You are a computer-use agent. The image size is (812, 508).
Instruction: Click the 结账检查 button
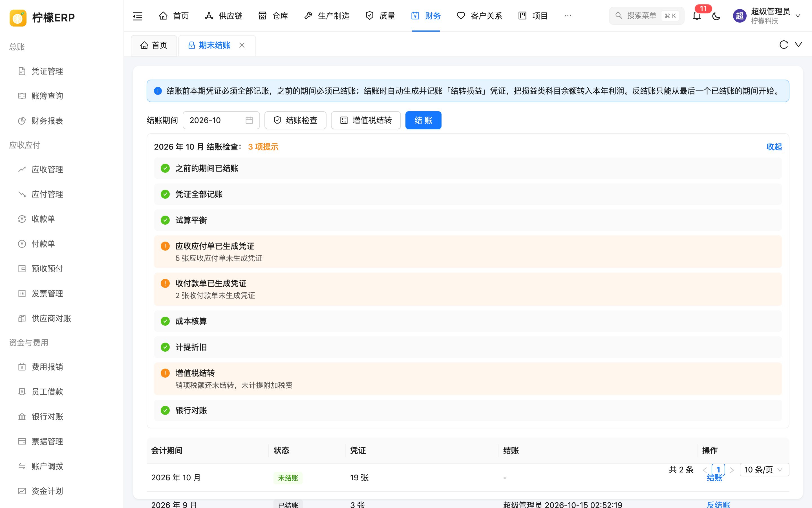[295, 120]
